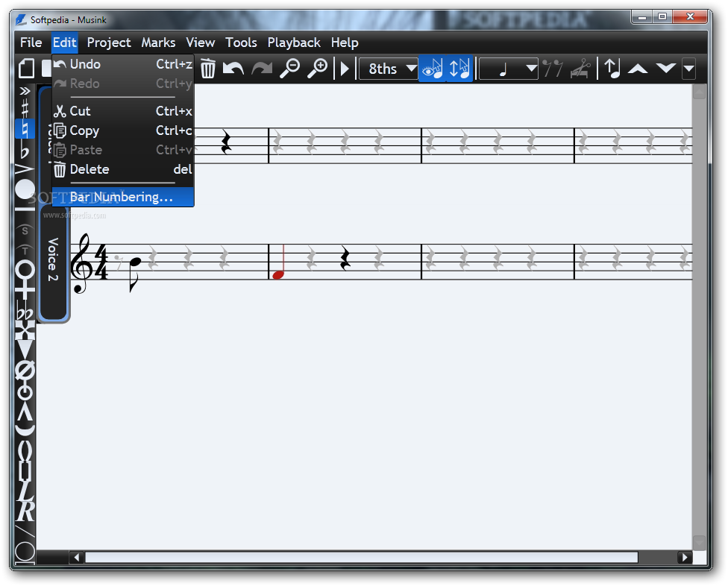This screenshot has height=586, width=728.
Task: Choose Cut from the Edit menu
Action: pos(123,111)
